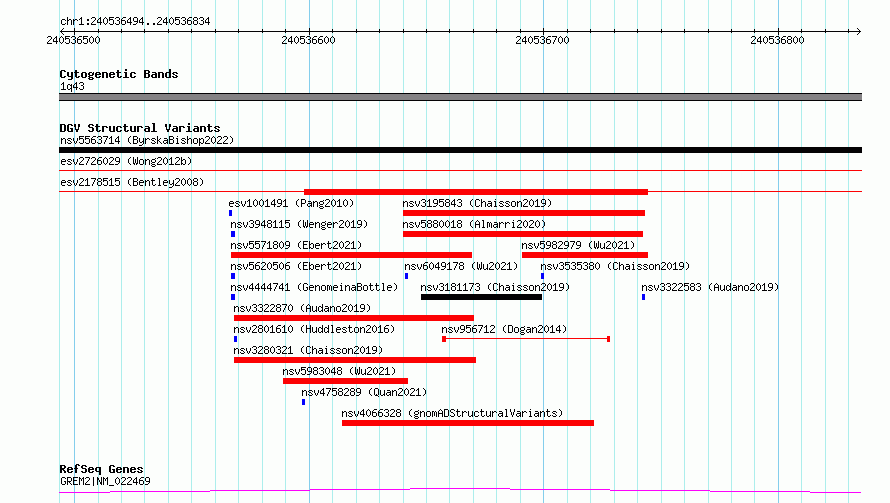Click the nsv5571809 (Ebert2021) label
Image resolution: width=890 pixels, height=503 pixels.
[296, 245]
